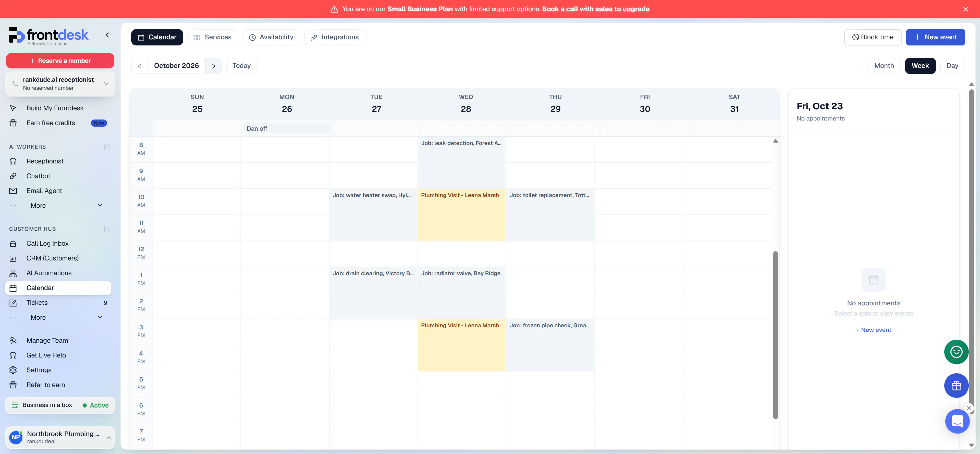
Task: Follow Book a call with sales link
Action: pyautogui.click(x=595, y=9)
